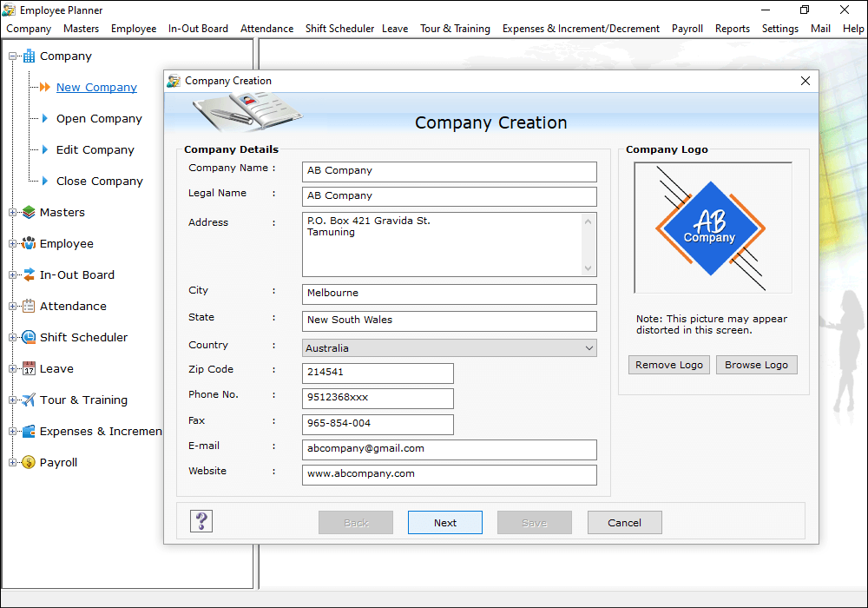Click the Legal Name input field

449,196
